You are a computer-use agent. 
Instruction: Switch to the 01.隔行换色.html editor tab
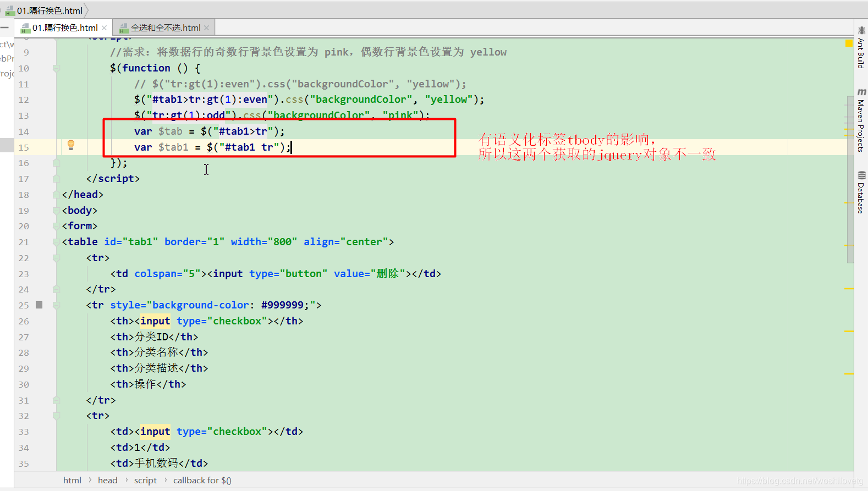coord(64,27)
